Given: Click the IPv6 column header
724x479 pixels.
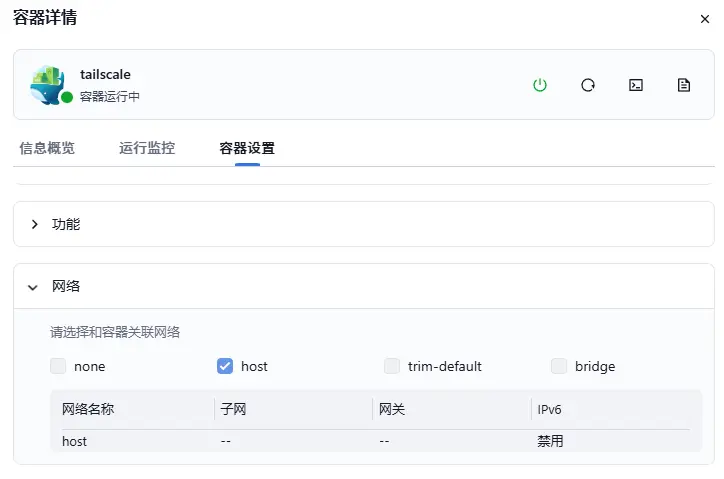Looking at the screenshot, I should click(550, 409).
